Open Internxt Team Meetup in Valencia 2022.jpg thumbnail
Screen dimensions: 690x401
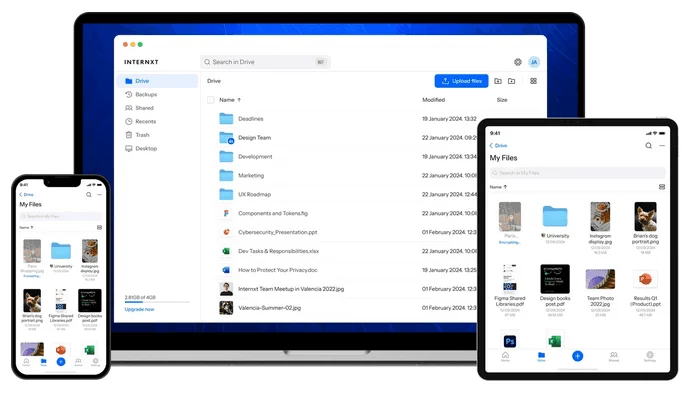tap(226, 289)
